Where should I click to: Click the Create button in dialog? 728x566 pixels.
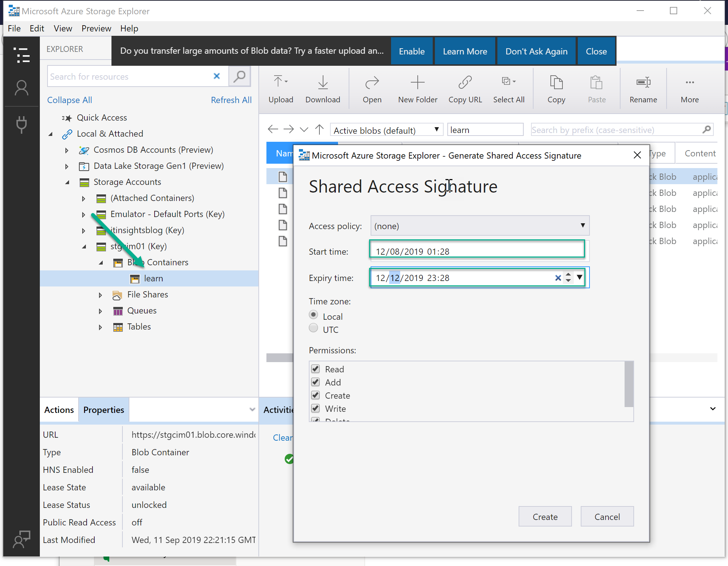pyautogui.click(x=545, y=516)
